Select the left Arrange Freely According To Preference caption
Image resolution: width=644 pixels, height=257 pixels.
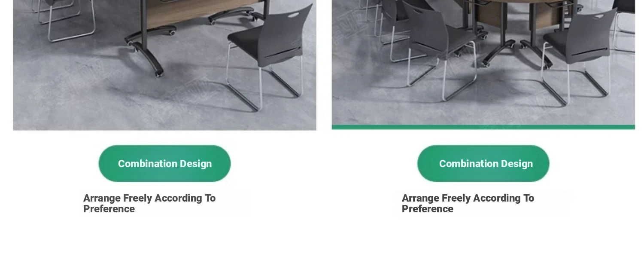point(149,203)
